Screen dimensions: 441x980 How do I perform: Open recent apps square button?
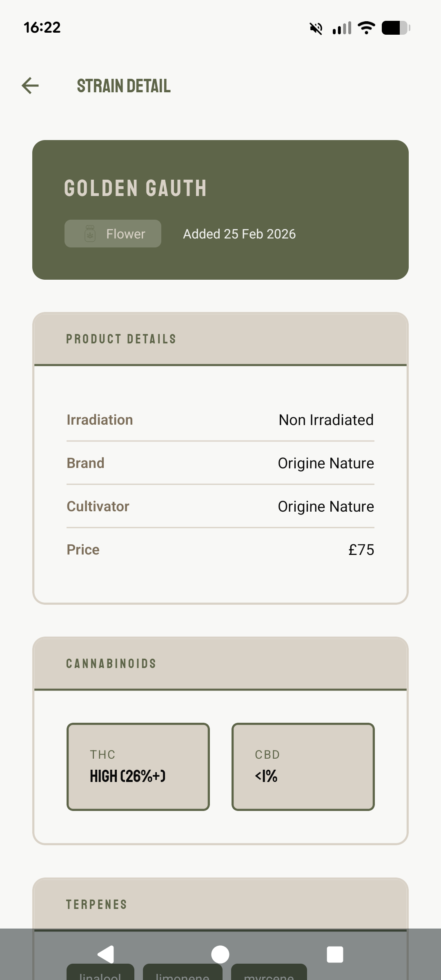click(335, 954)
